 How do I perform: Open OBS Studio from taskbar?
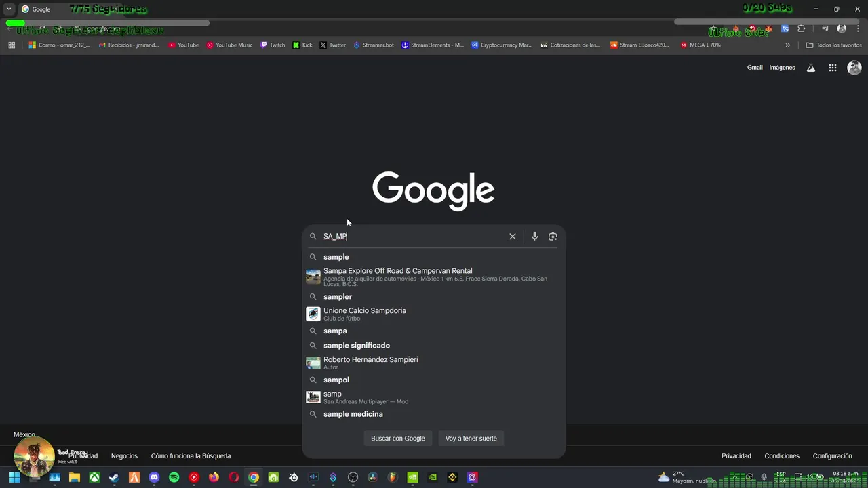point(353,477)
